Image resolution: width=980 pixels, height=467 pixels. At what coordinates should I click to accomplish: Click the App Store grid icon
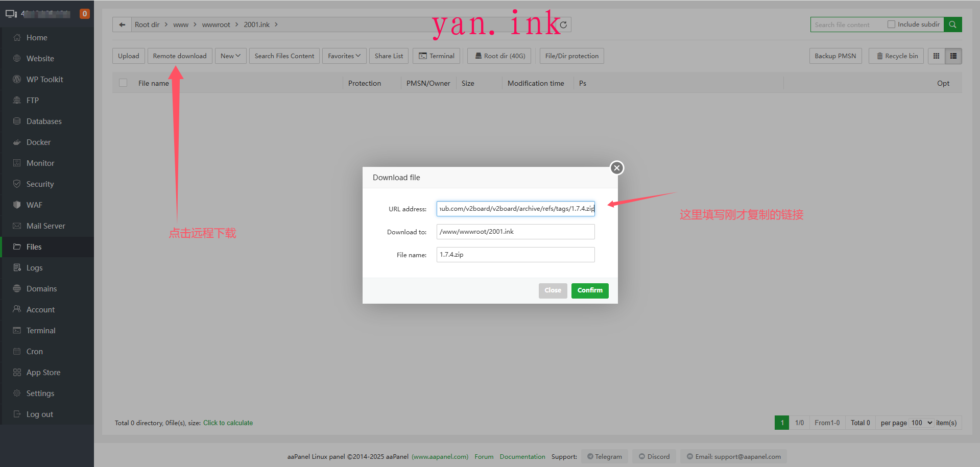pos(17,372)
